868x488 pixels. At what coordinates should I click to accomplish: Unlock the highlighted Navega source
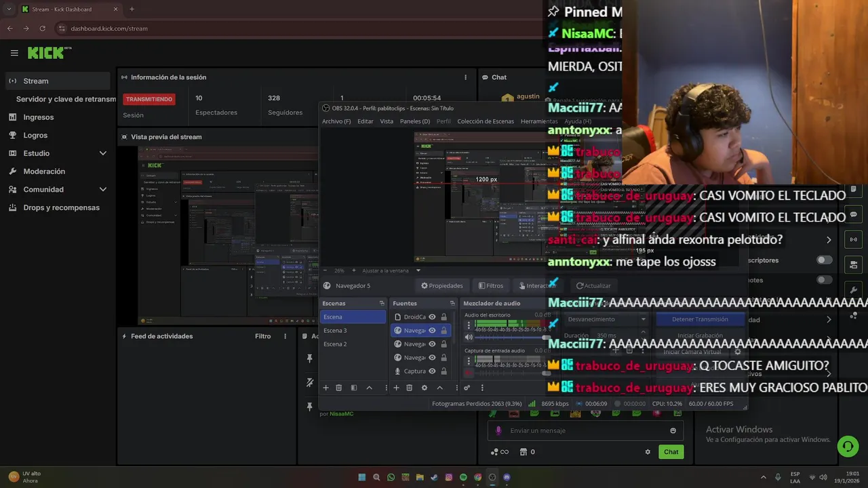coord(444,330)
